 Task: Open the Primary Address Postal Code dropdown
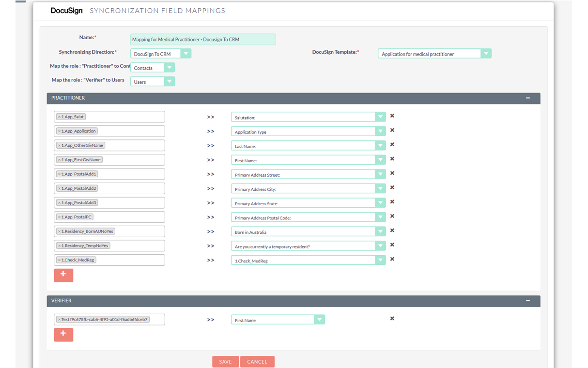click(309, 217)
